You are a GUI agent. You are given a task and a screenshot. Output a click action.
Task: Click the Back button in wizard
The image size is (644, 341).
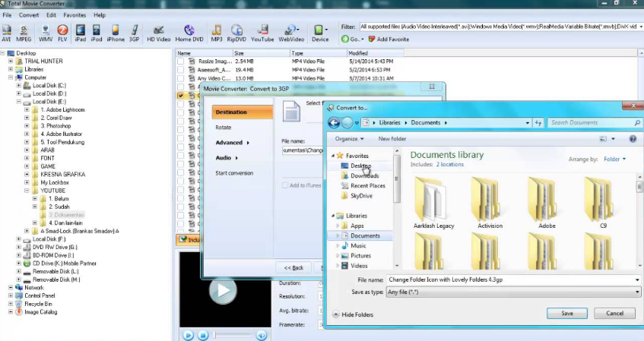pos(293,267)
